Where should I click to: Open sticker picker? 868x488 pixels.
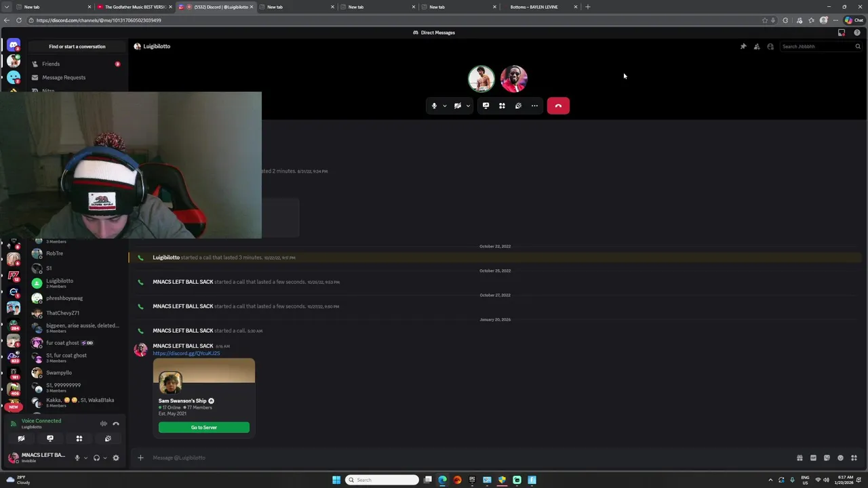[x=827, y=457]
